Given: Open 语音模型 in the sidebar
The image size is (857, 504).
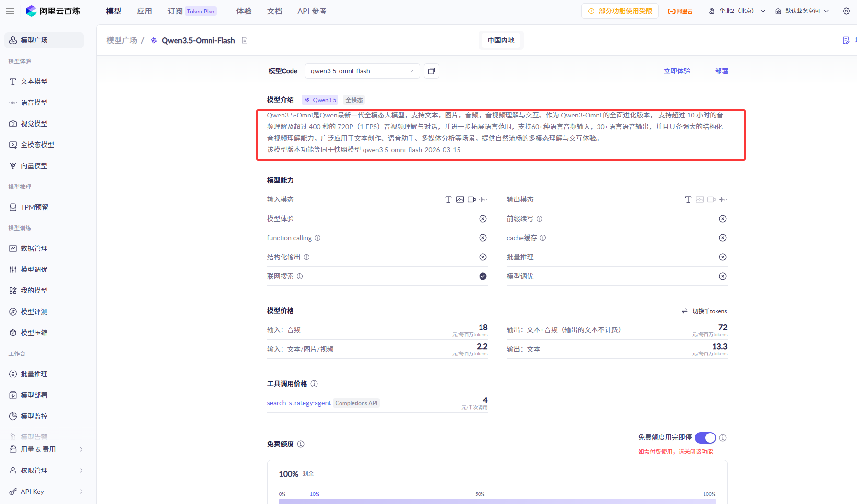Looking at the screenshot, I should (x=44, y=103).
